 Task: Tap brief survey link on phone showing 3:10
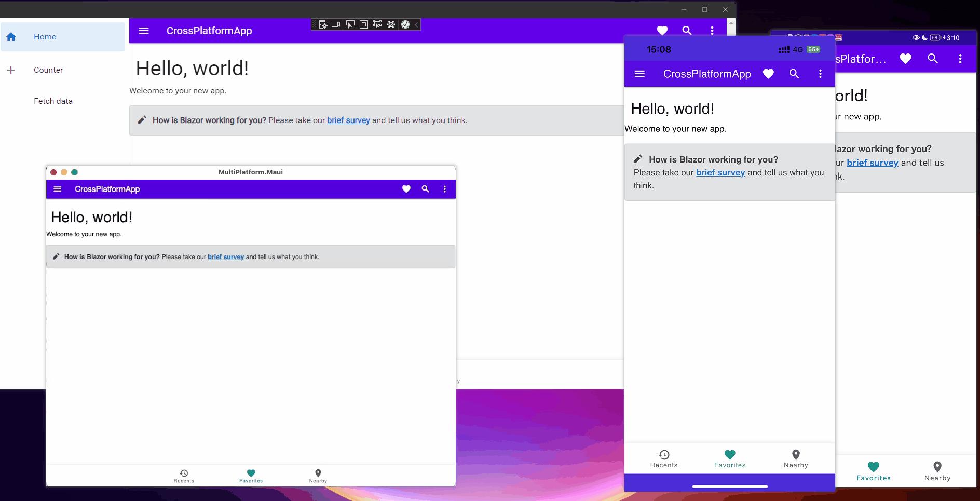pyautogui.click(x=872, y=163)
